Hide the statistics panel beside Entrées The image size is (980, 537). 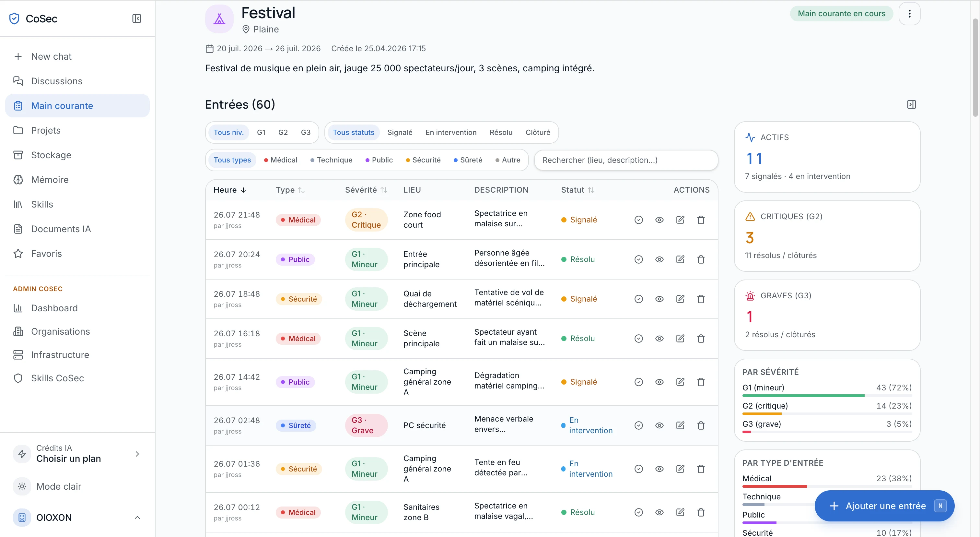[x=912, y=104]
